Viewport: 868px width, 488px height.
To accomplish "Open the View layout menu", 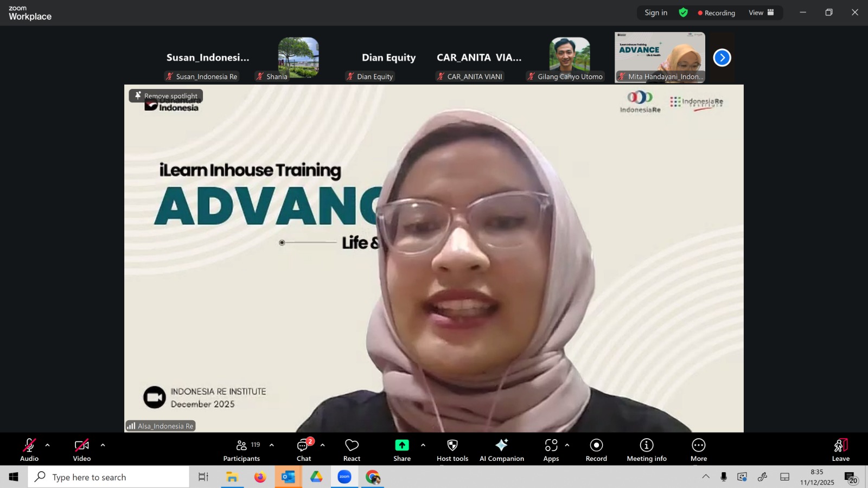I will [x=761, y=12].
